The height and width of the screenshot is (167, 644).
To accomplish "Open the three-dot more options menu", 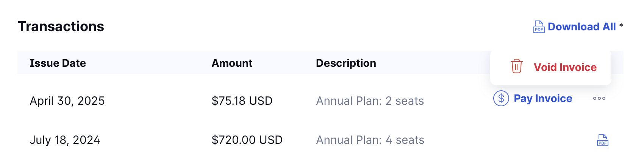I will [599, 99].
